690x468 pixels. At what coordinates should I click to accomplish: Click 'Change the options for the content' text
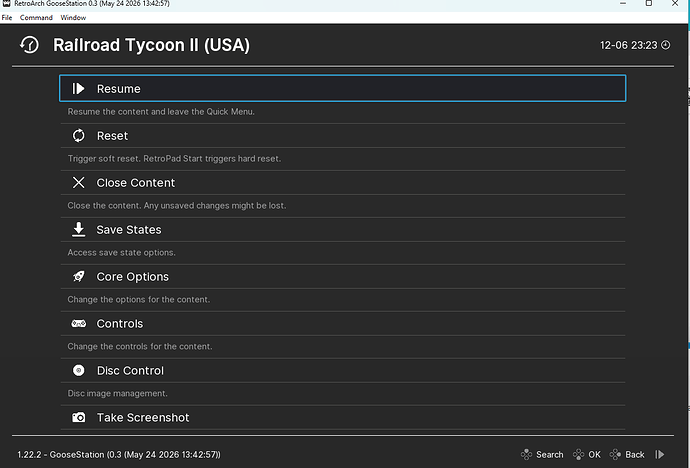139,300
